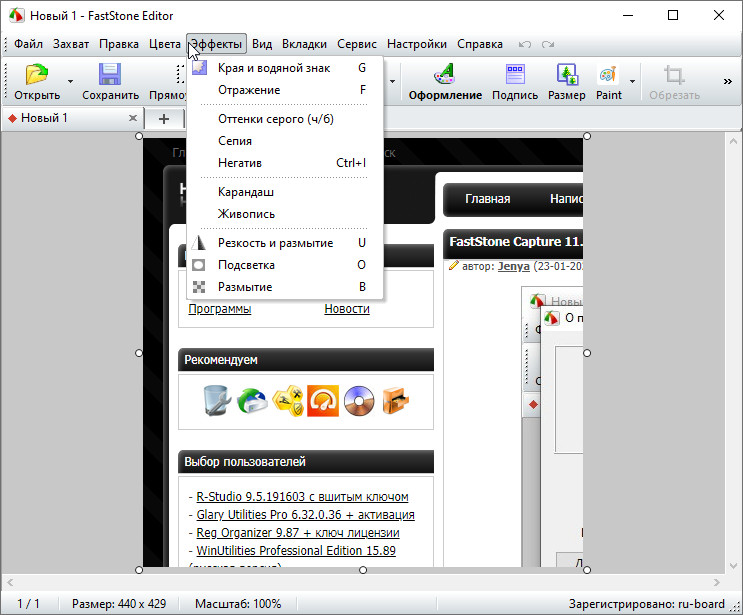Image resolution: width=743 pixels, height=615 pixels.
Task: Expand the Paint dropdown arrow
Action: point(632,82)
